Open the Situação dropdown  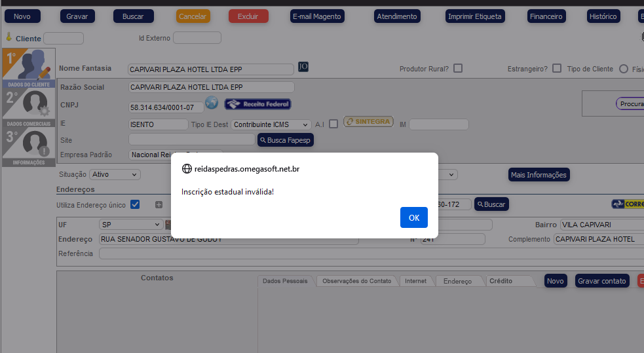click(115, 175)
